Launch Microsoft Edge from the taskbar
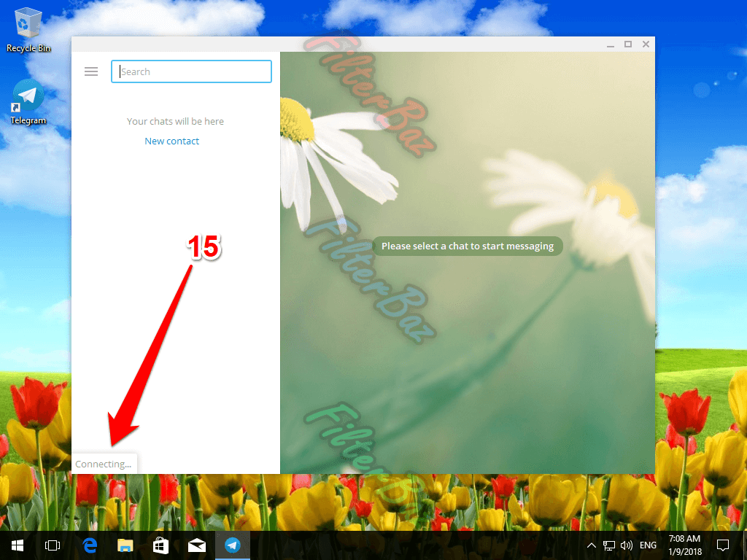The image size is (747, 560). [x=90, y=545]
